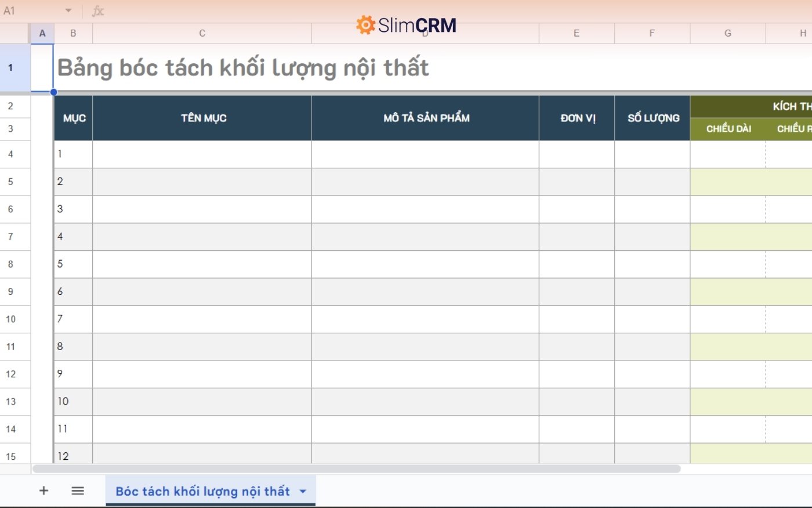Click the MỤC cell numbered 4
Image resolution: width=812 pixels, height=508 pixels.
(74, 237)
